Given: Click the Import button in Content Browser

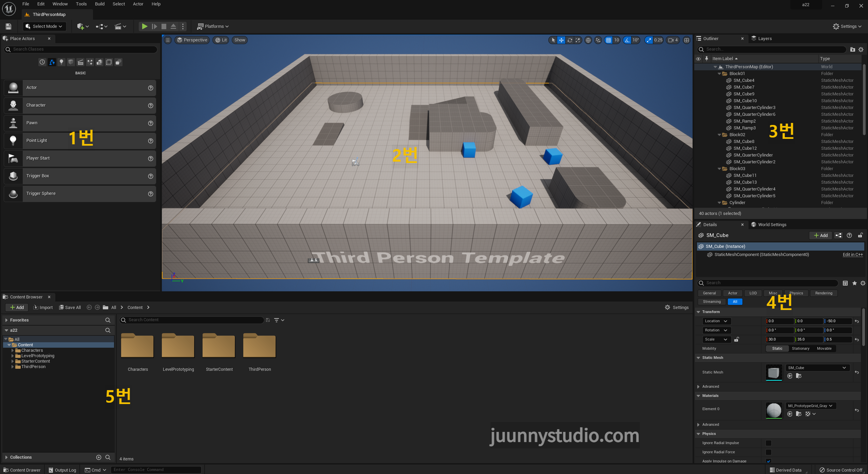Looking at the screenshot, I should [x=43, y=307].
